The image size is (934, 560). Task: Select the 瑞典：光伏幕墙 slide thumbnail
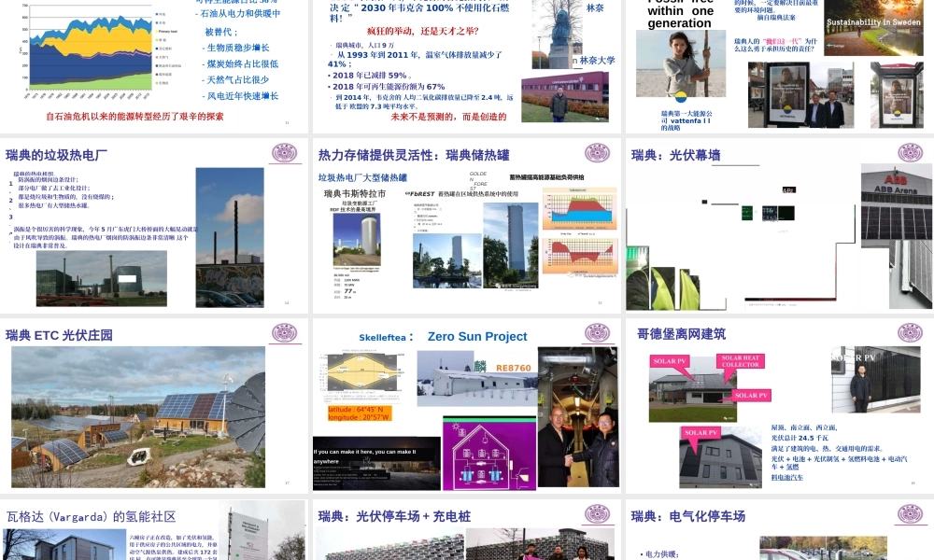pyautogui.click(x=780, y=226)
